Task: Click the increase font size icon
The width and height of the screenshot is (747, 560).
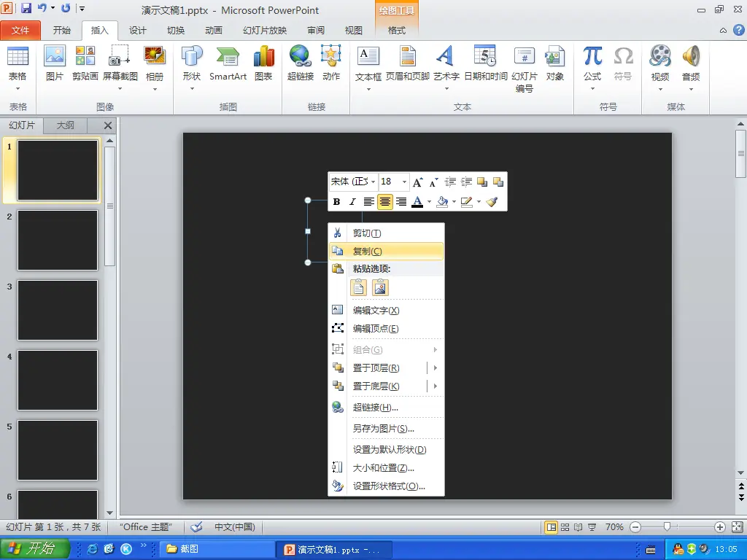Action: tap(417, 182)
